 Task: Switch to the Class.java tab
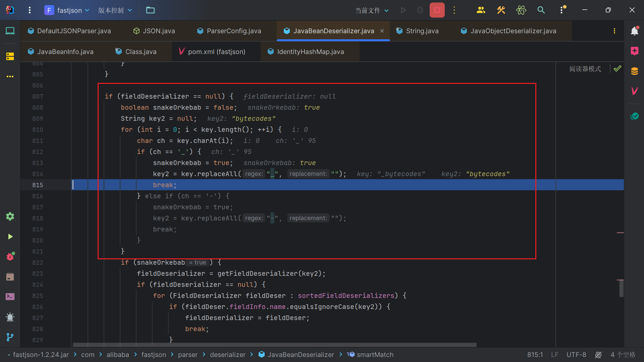tap(136, 52)
